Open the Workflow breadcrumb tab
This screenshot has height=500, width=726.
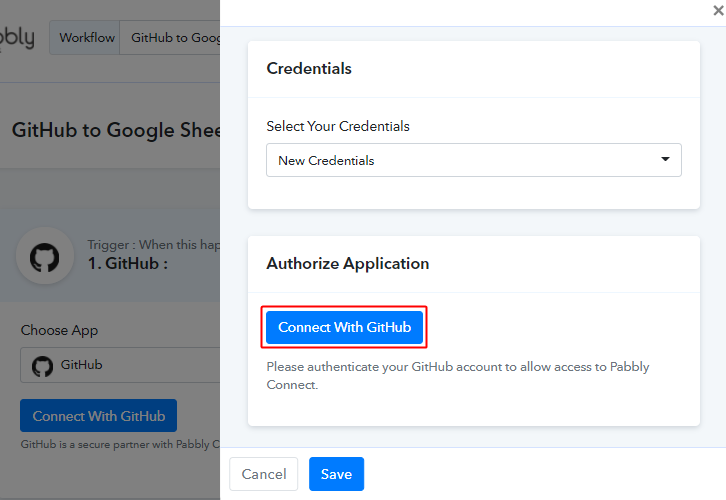pos(86,38)
